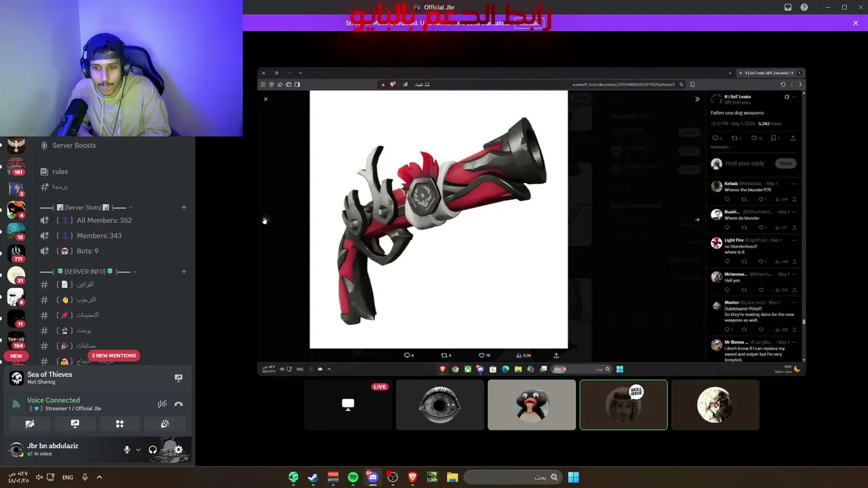Image resolution: width=868 pixels, height=488 pixels.
Task: Switch the ENG input language indicator
Action: (68, 477)
